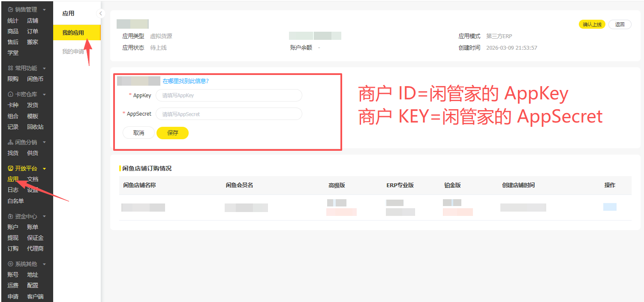Open the 客户端 menu item
Screen dimensions: 644x302
(x=35, y=296)
